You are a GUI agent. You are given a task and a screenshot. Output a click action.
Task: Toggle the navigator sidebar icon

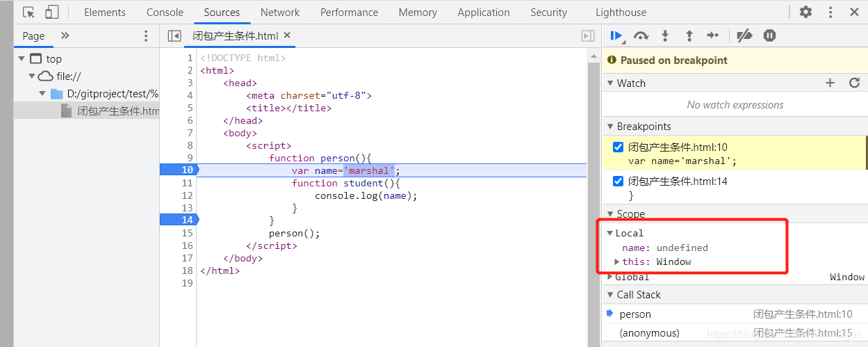point(174,35)
